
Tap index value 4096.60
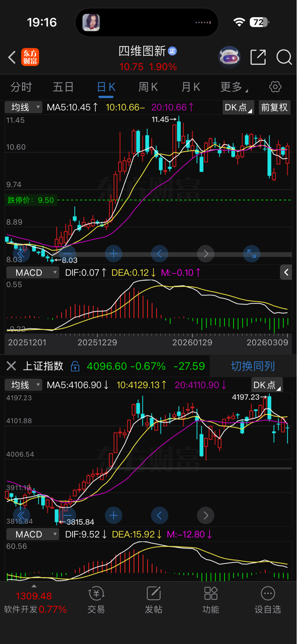coord(107,366)
